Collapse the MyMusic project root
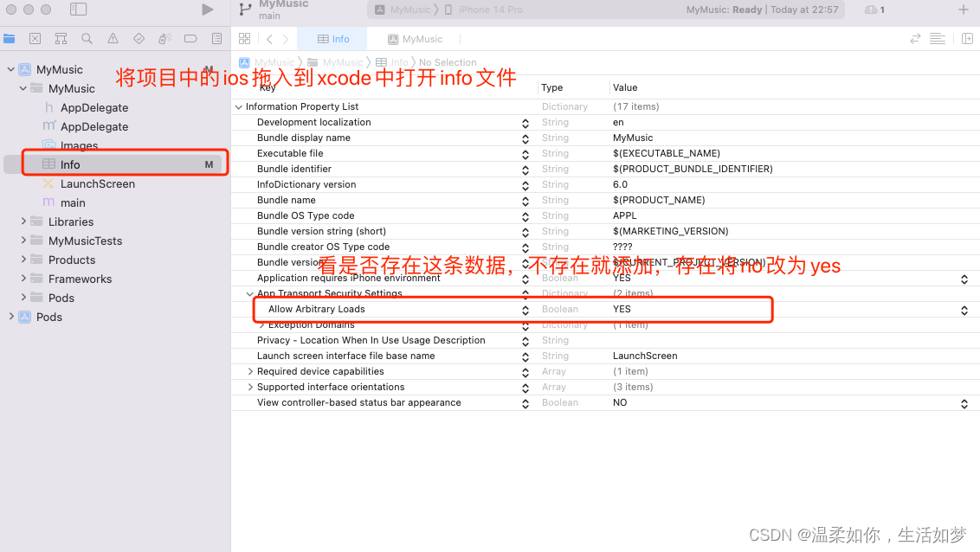980x552 pixels. point(10,69)
